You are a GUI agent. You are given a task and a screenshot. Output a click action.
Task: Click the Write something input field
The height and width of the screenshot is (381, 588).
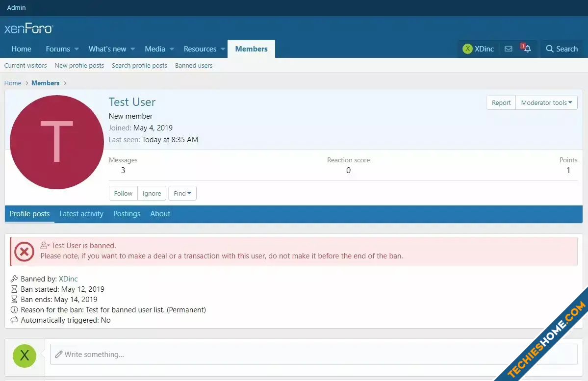click(x=314, y=355)
